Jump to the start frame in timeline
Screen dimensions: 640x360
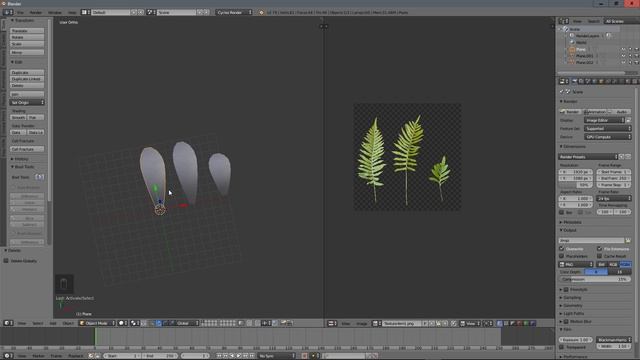[x=219, y=356]
